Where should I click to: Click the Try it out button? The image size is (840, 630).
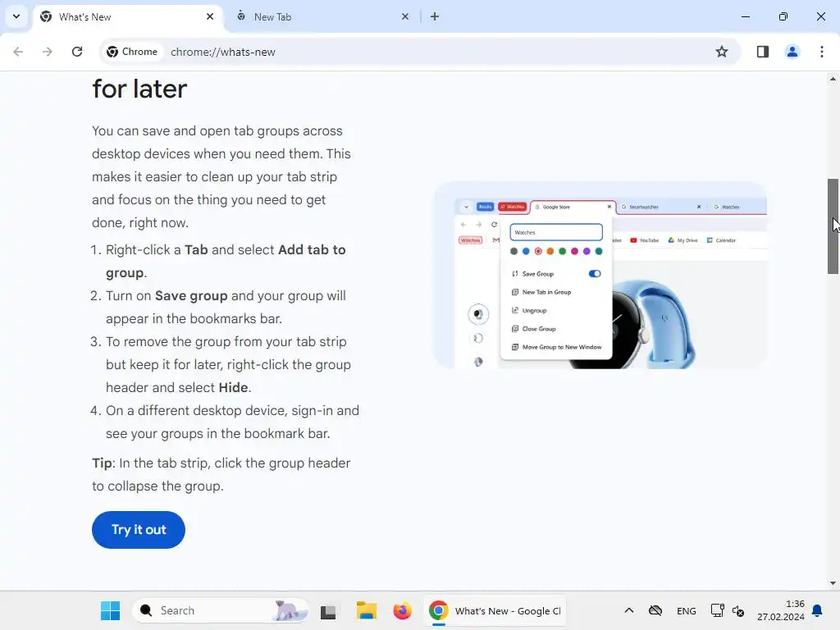click(x=138, y=530)
